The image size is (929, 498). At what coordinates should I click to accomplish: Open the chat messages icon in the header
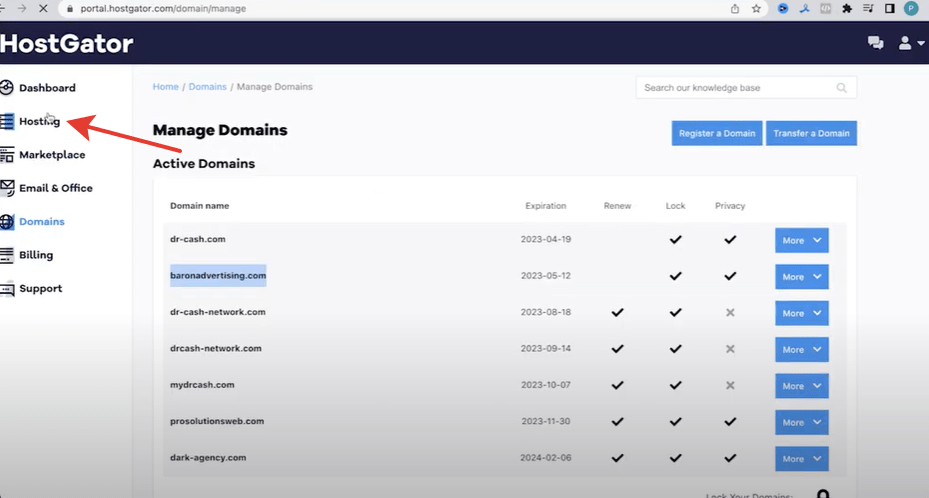[x=876, y=43]
